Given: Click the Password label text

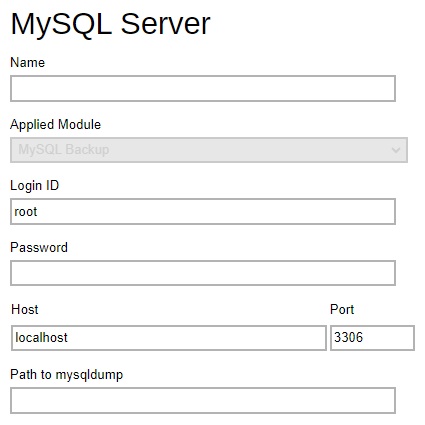Looking at the screenshot, I should 39,247.
